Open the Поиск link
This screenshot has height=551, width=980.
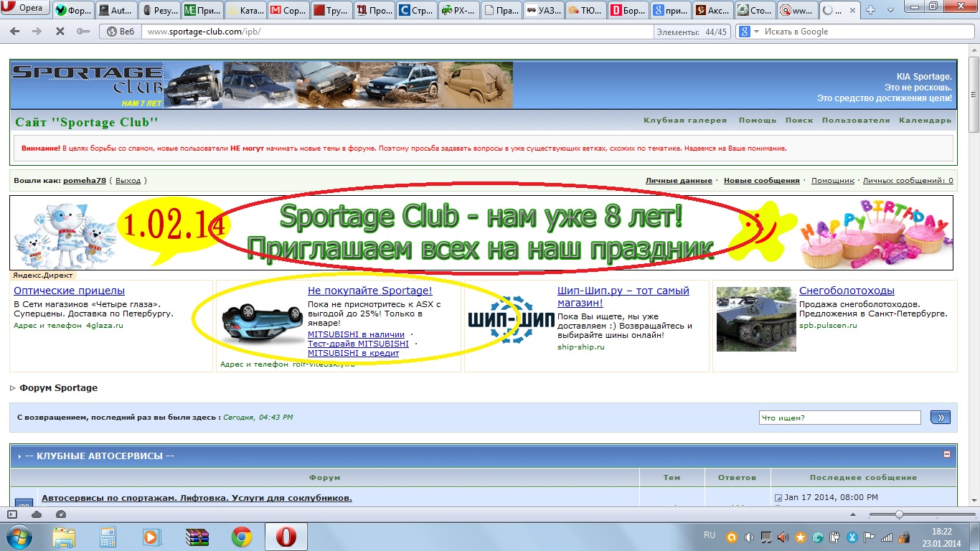(x=799, y=121)
